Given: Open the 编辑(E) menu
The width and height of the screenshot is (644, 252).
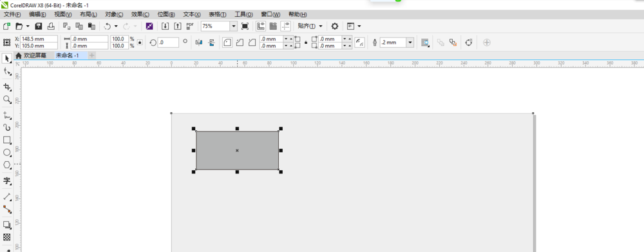Looking at the screenshot, I should tap(37, 14).
